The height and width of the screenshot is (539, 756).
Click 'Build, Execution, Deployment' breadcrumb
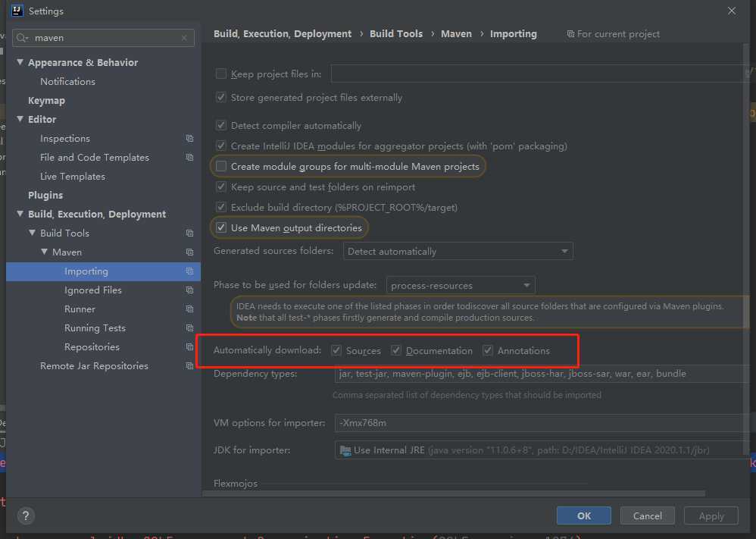point(283,34)
